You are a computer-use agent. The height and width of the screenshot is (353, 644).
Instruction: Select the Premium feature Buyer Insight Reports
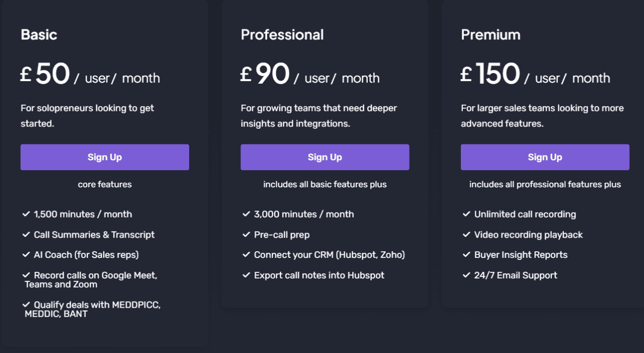pyautogui.click(x=521, y=254)
